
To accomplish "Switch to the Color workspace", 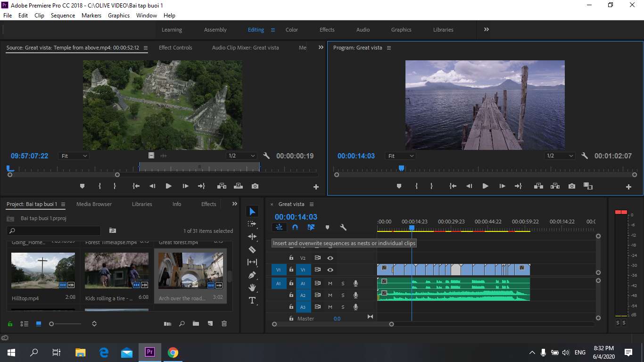I will tap(292, 30).
